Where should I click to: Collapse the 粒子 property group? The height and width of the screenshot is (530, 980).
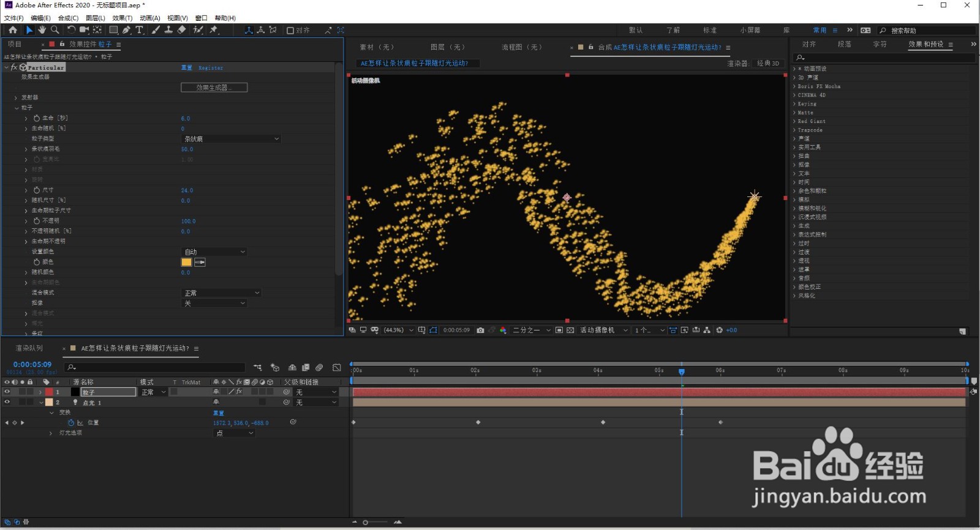16,108
